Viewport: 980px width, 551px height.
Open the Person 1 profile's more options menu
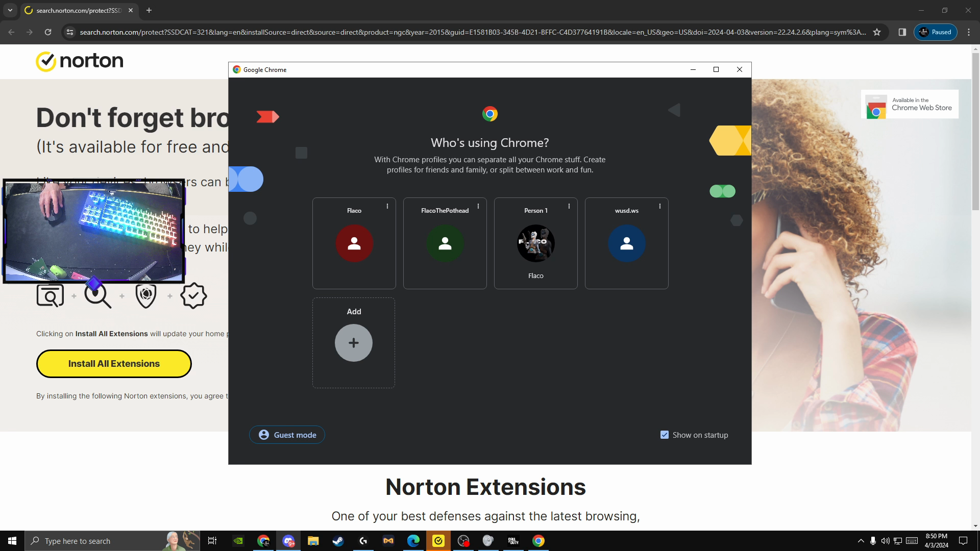coord(569,206)
